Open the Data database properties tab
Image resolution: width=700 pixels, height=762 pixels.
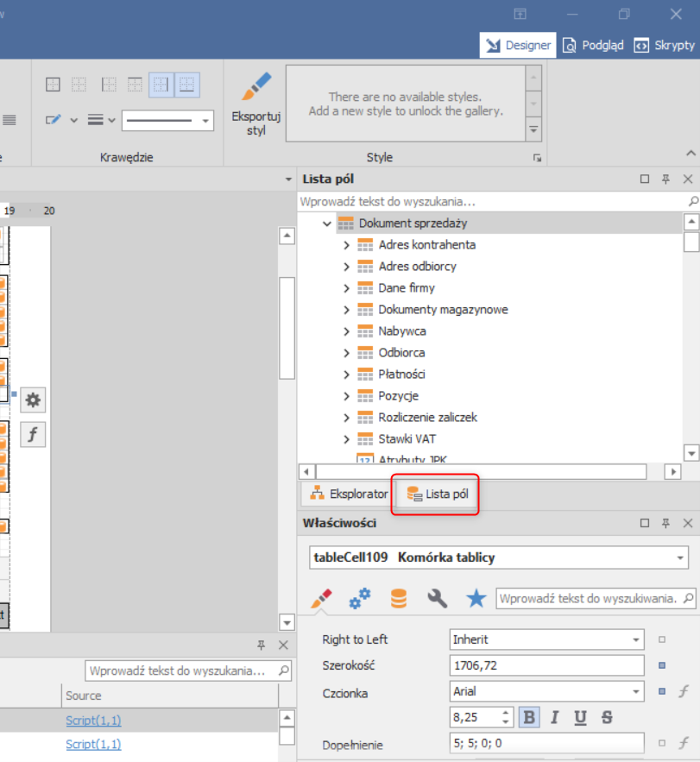point(398,598)
